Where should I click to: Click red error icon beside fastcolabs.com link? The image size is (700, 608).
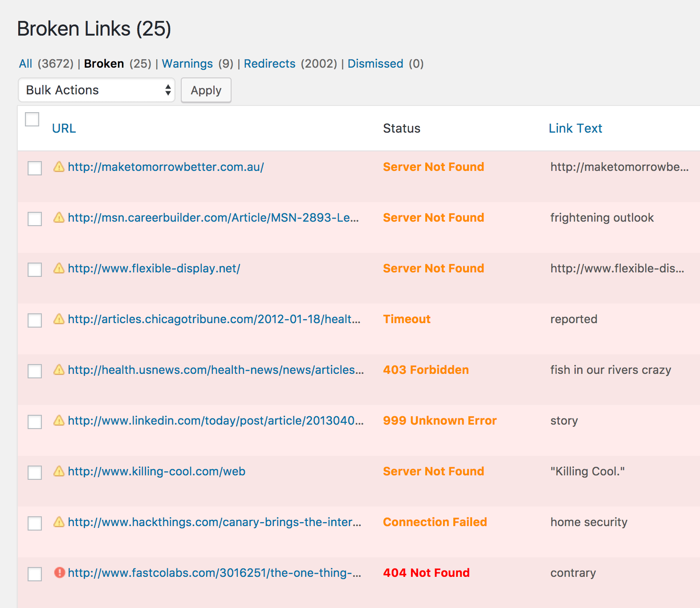click(59, 572)
